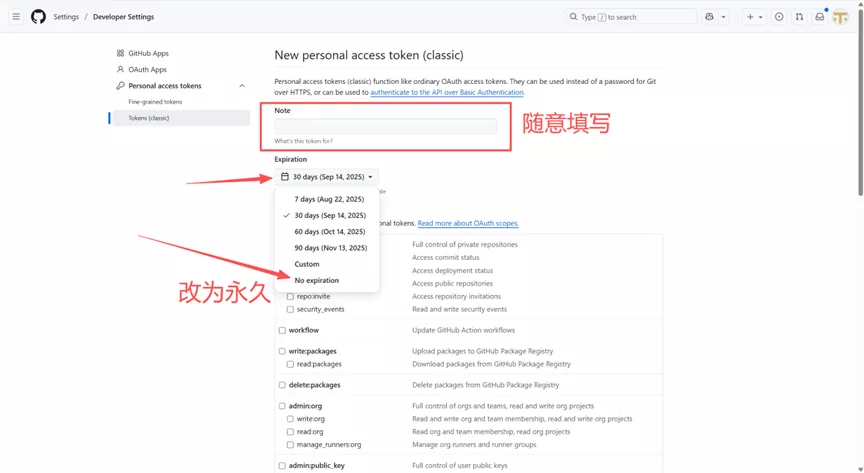Open dropdown arrow beside Copilot icon
Viewport: 864px width, 473px height.
pos(724,17)
